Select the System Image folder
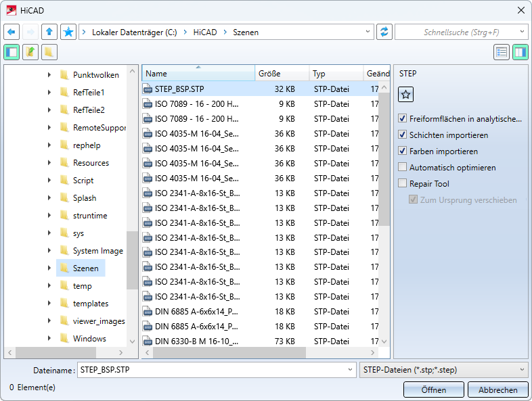Viewport: 532px width, 401px height. (x=98, y=250)
